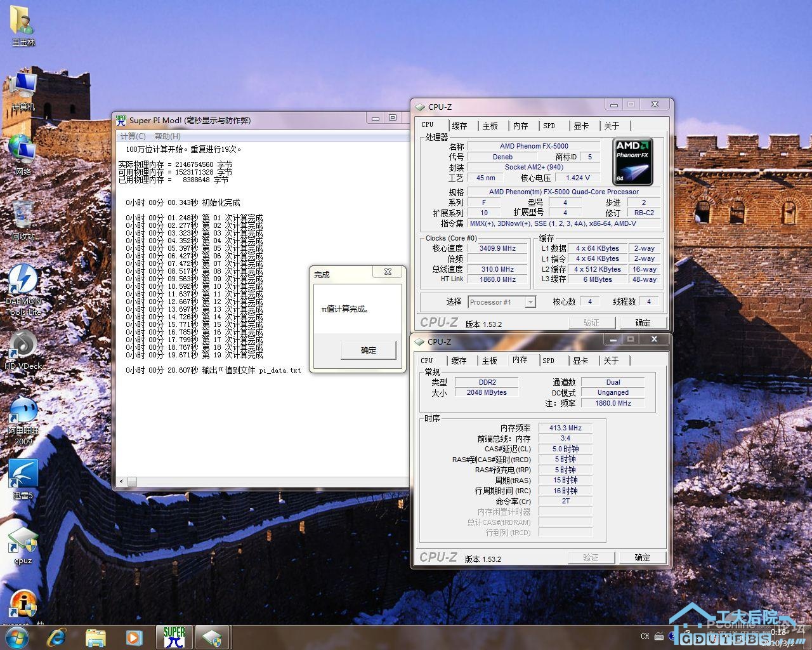Screen dimensions: 812x650
Task: Click the '6 MBytes' L3 cache value
Action: (598, 279)
